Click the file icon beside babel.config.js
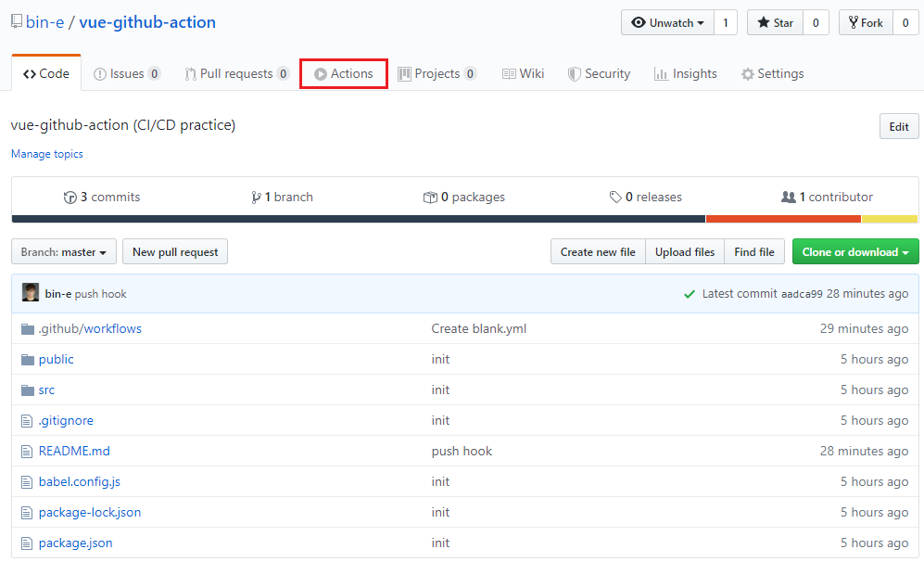924x562 pixels. tap(27, 482)
